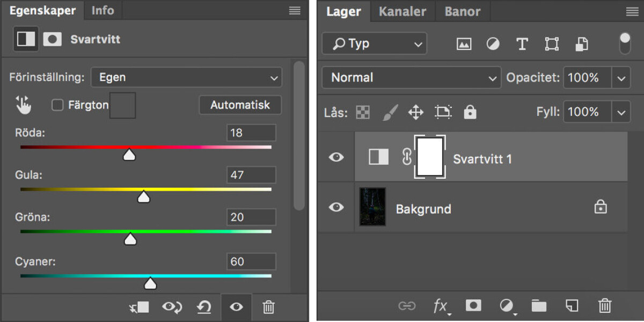
Task: Click the Färgton color swatch
Action: (x=122, y=105)
